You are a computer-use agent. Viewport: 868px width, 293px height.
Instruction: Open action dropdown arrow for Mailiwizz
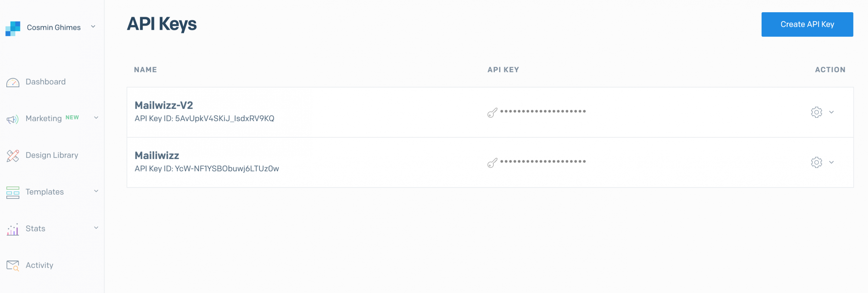[x=831, y=162]
